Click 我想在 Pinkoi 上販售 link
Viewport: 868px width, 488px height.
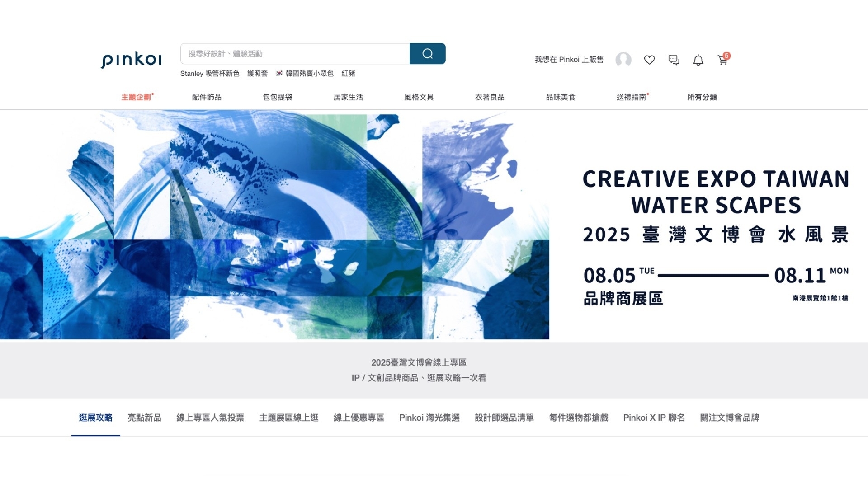click(569, 60)
